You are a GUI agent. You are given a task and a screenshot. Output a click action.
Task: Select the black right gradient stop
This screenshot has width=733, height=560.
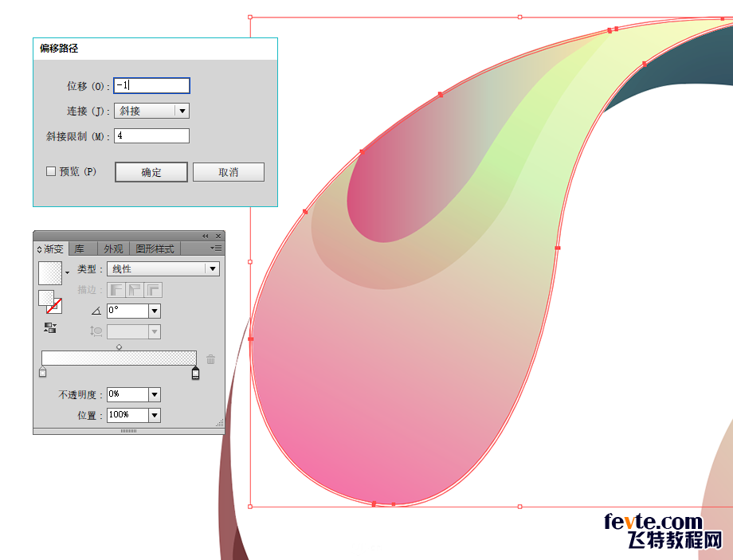click(195, 373)
